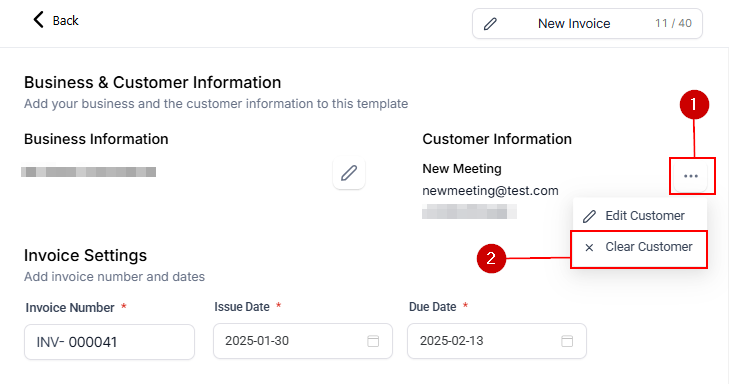The width and height of the screenshot is (729, 384).
Task: Click the newmeeting@test.com email text
Action: tap(490, 191)
